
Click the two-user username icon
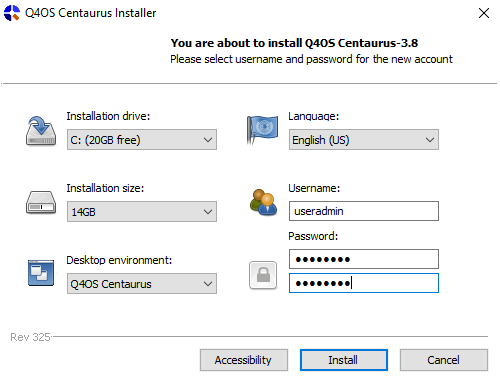pos(263,202)
